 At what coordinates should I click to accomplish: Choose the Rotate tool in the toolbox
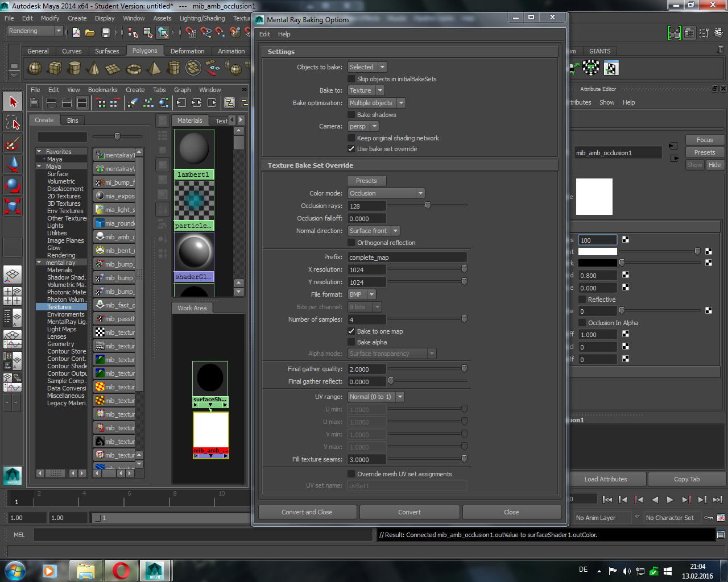click(13, 185)
